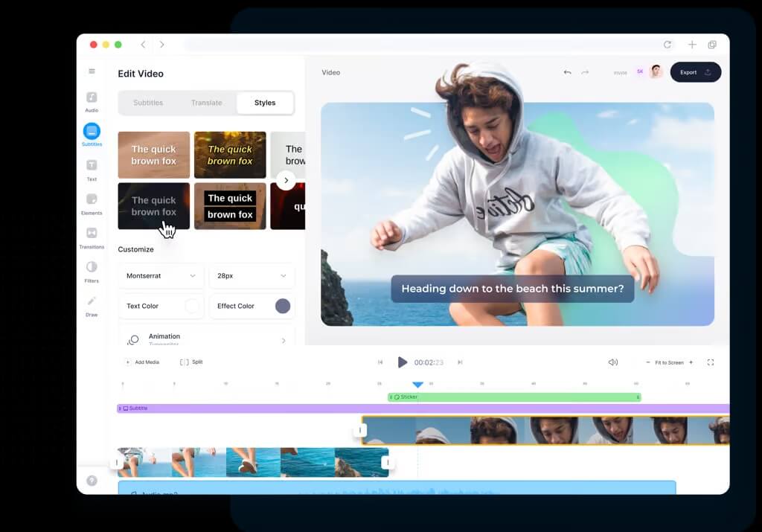Open the Montserrat font dropdown
The image size is (762, 532).
(x=161, y=275)
